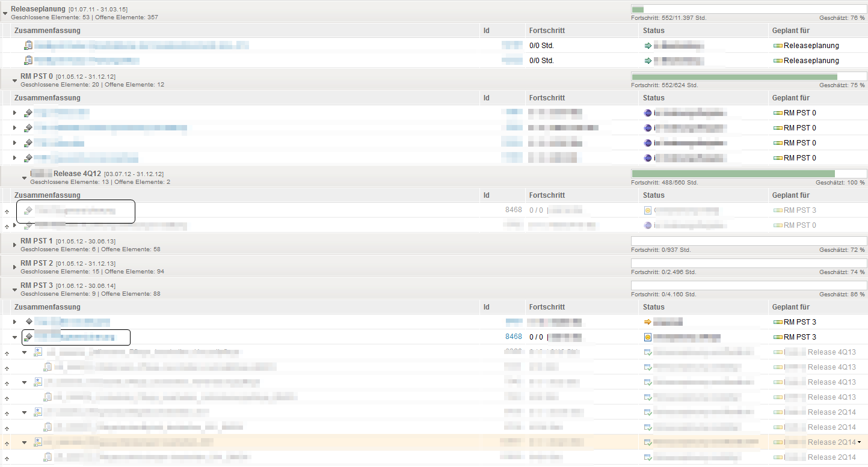Image resolution: width=868 pixels, height=467 pixels.
Task: Click text Geschlossene Elemente: 53 | Offene Elemente: 357
Action: [84, 17]
